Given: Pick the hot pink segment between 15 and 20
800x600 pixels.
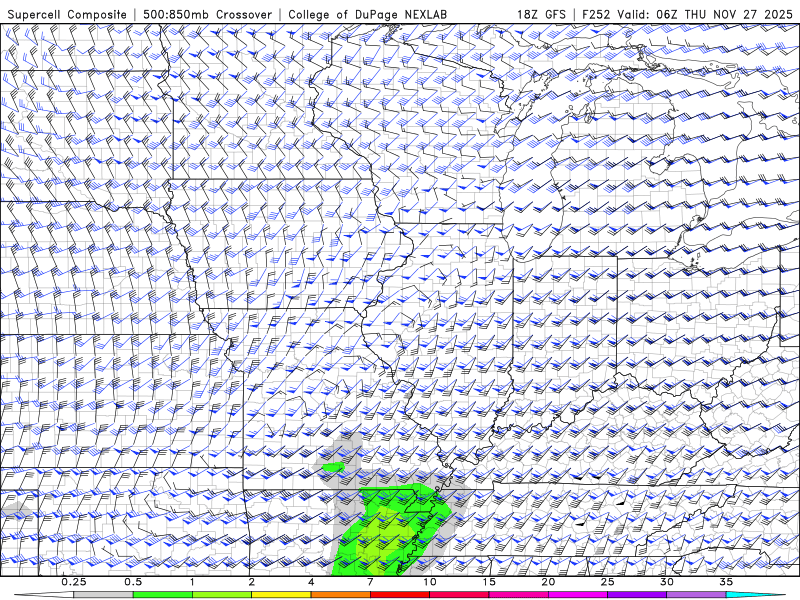Looking at the screenshot, I should [518, 595].
